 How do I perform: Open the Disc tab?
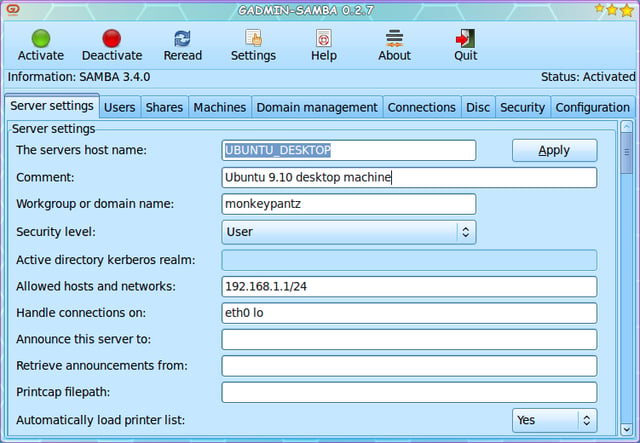pos(478,107)
